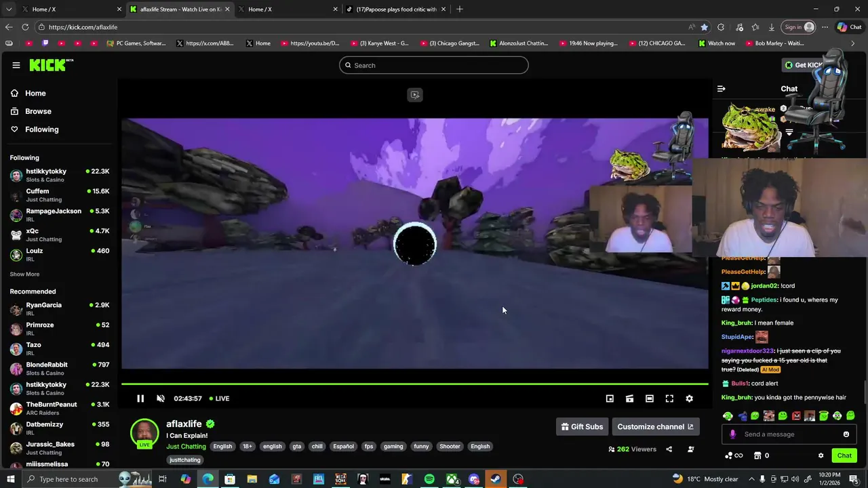This screenshot has width=868, height=488.
Task: Click the video progress bar
Action: coord(415,384)
